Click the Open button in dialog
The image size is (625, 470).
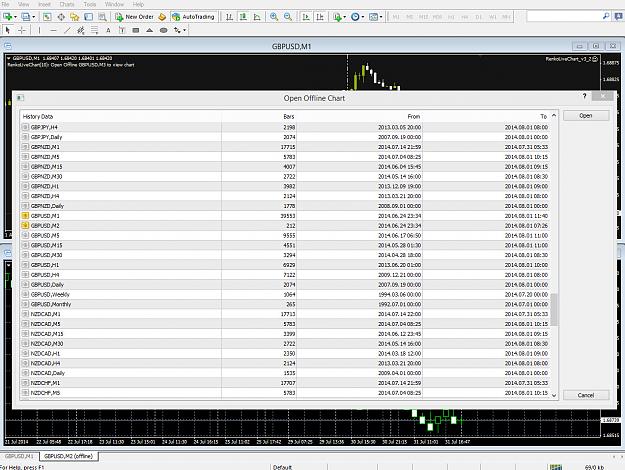click(x=586, y=116)
